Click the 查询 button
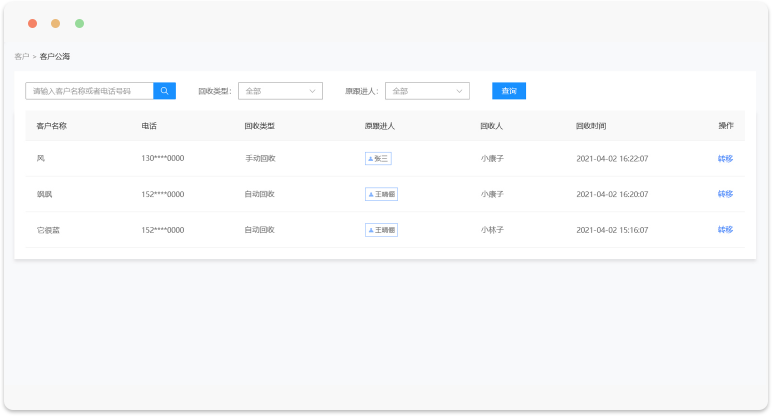The height and width of the screenshot is (416, 772). coord(508,91)
